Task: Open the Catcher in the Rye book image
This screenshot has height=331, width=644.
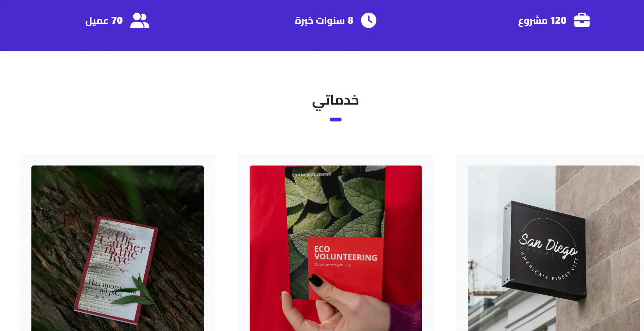Action: pyautogui.click(x=118, y=248)
